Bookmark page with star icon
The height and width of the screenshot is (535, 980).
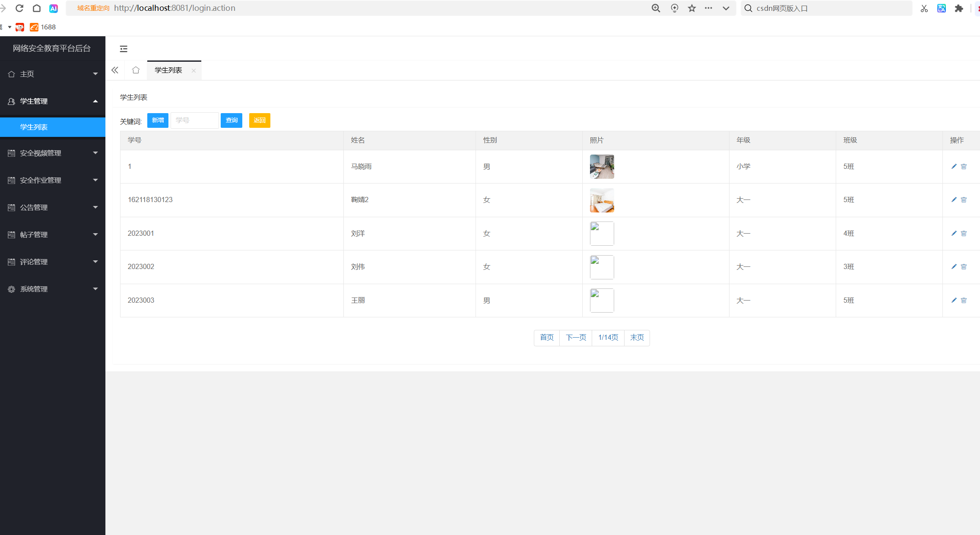tap(692, 8)
